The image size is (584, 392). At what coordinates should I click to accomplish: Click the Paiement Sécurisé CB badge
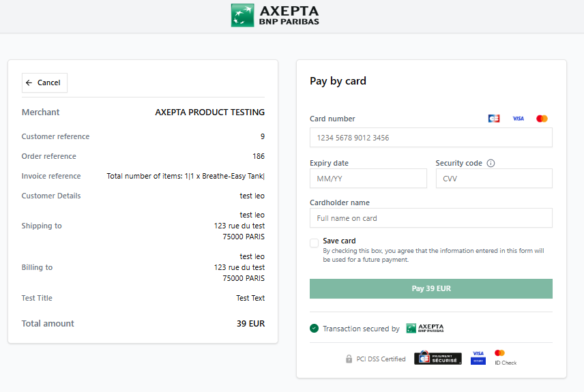click(437, 358)
